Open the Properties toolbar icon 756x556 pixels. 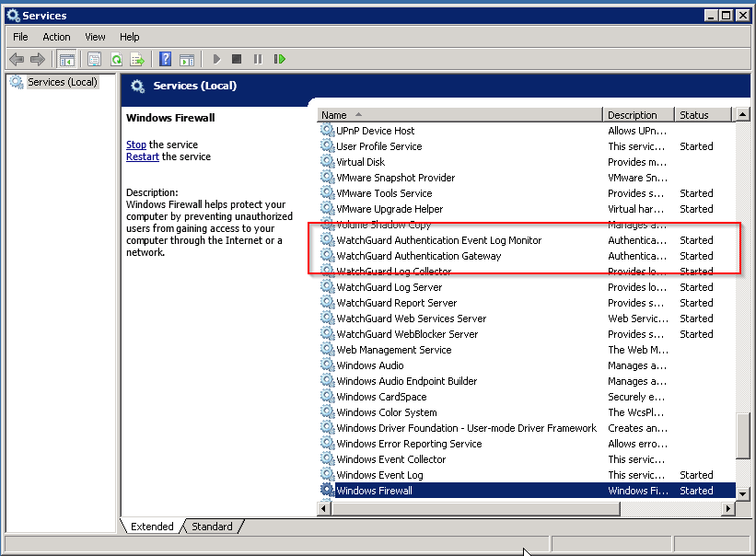(95, 59)
